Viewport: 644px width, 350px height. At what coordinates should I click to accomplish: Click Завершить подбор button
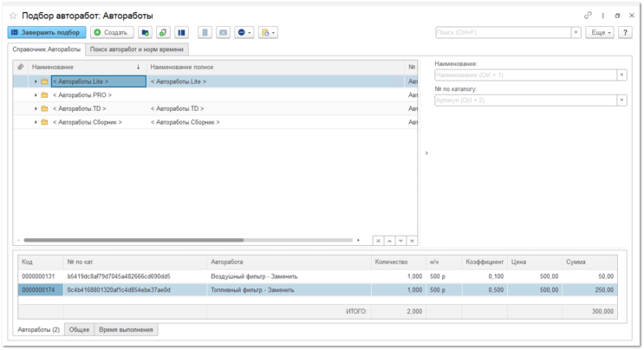47,32
